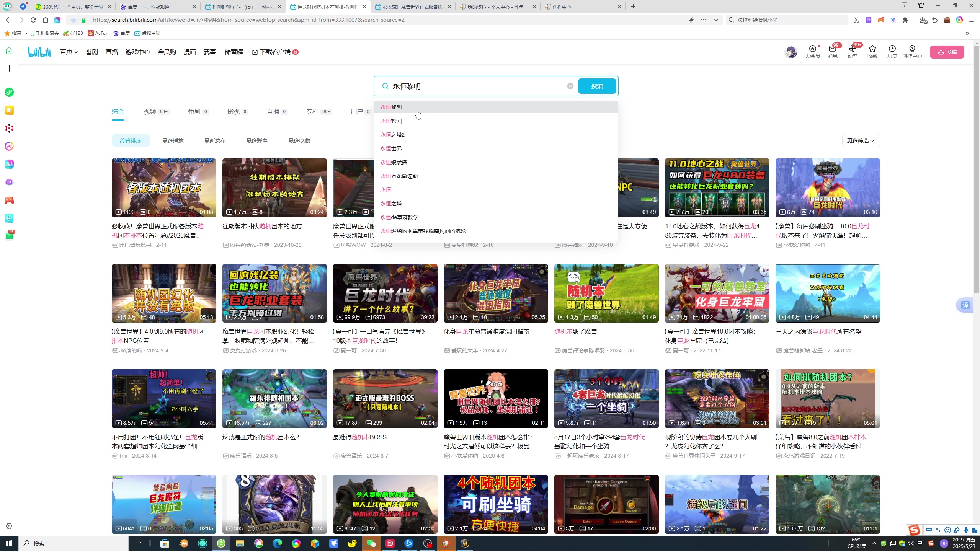Open the browser hamburger menu icon

[972, 20]
